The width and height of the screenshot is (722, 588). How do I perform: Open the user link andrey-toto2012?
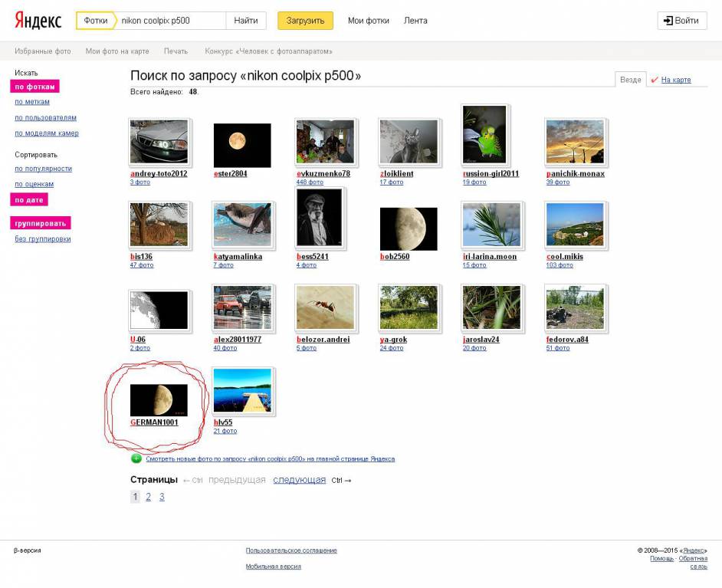pyautogui.click(x=159, y=174)
